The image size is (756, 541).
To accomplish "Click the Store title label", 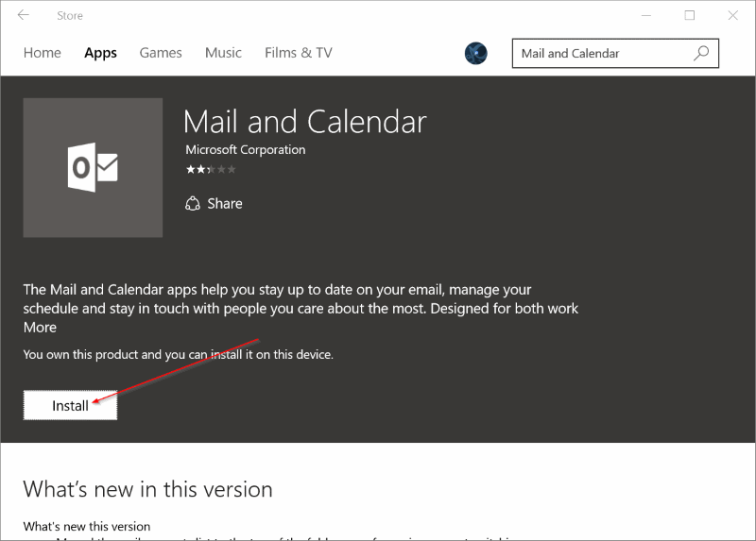I will pyautogui.click(x=70, y=16).
